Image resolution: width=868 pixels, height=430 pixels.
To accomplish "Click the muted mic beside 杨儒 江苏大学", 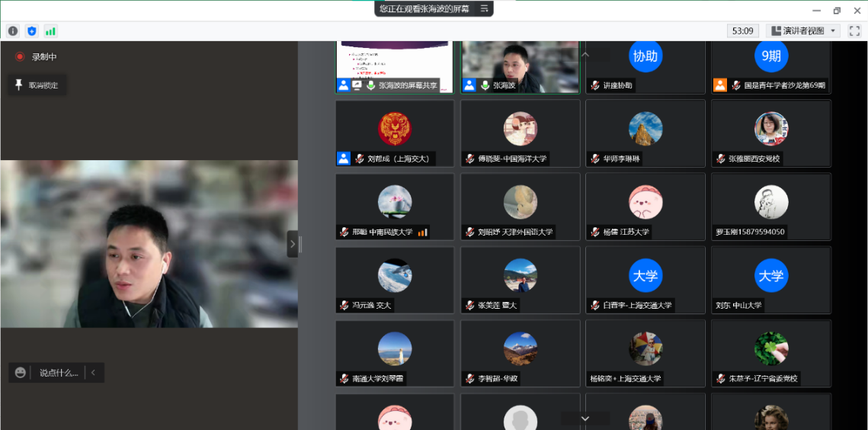I will [595, 233].
